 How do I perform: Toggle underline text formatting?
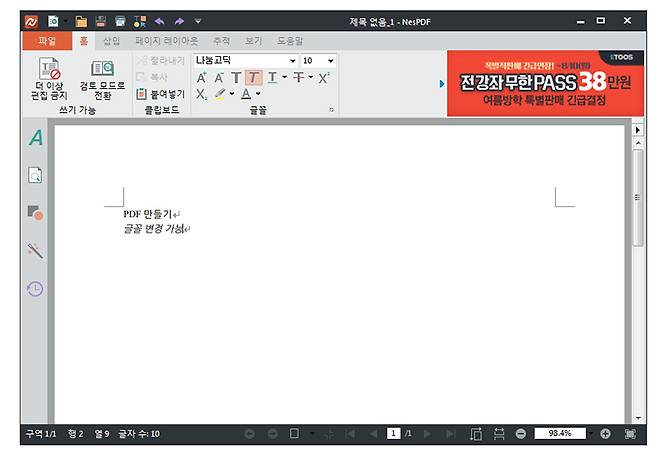[272, 78]
